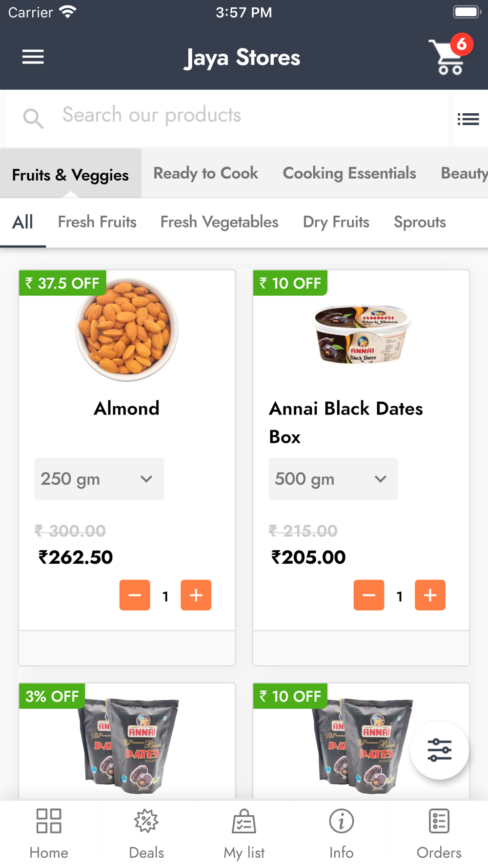
Task: Expand the Almond 250 gm weight dropdown
Action: click(99, 479)
